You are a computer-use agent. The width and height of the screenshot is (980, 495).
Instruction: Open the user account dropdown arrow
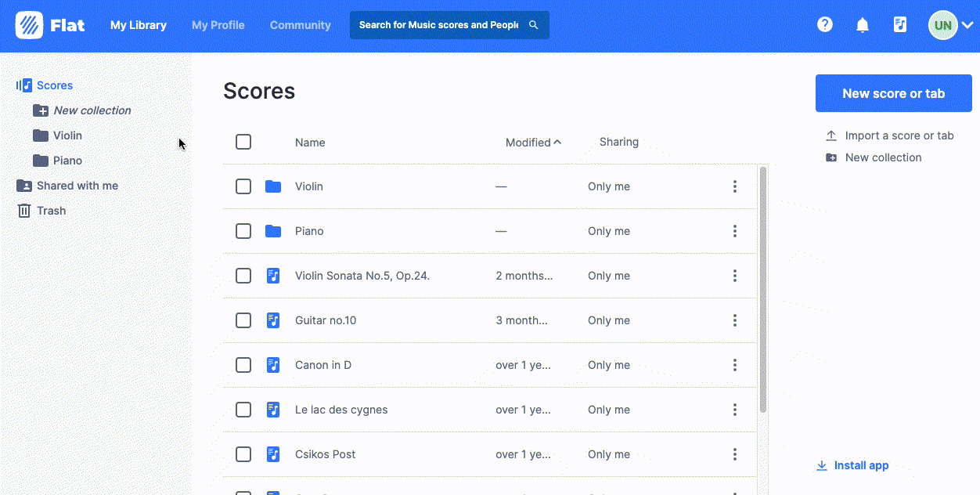967,25
